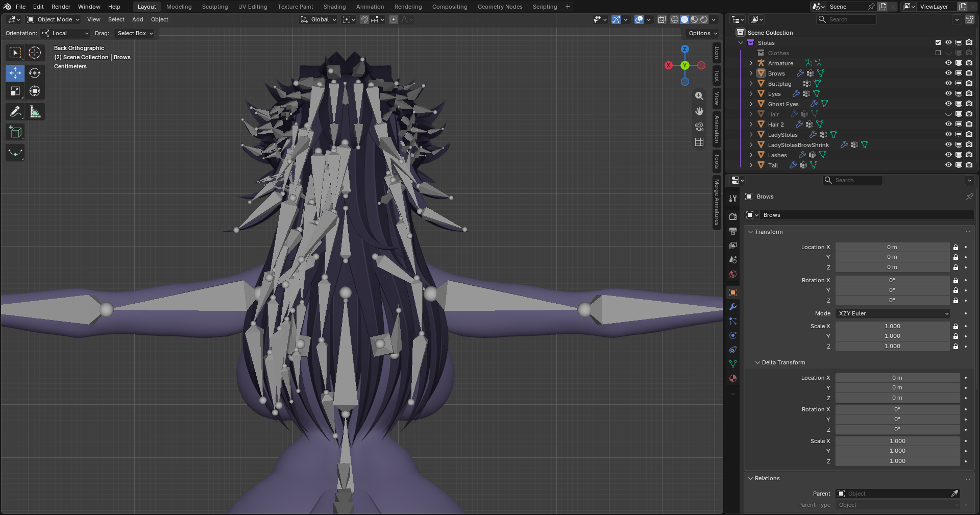Open the XZY Euler rotation mode dropdown
Screen dimensions: 980x515
[x=893, y=313]
